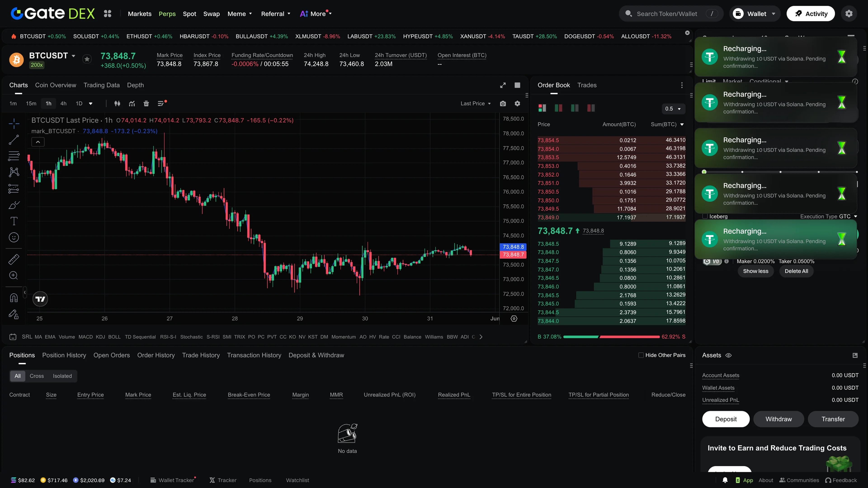Click the buy/sell ratio bar under order book
Image resolution: width=868 pixels, height=488 pixels.
(611, 337)
